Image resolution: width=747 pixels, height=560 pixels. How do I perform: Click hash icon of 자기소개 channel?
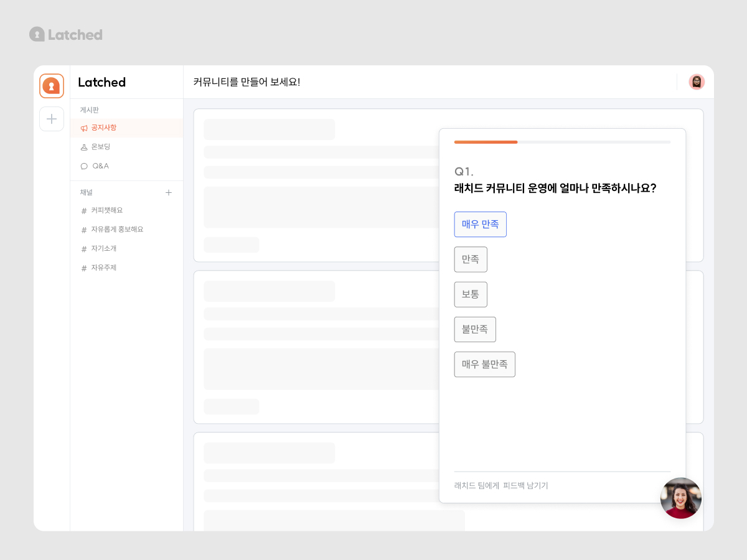coord(84,249)
